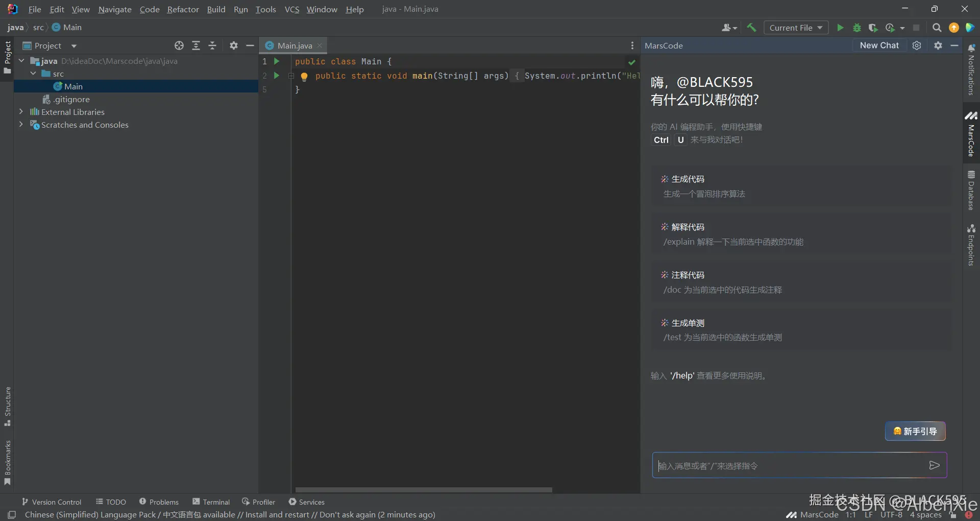Collapse all icon in Project panel

[213, 45]
